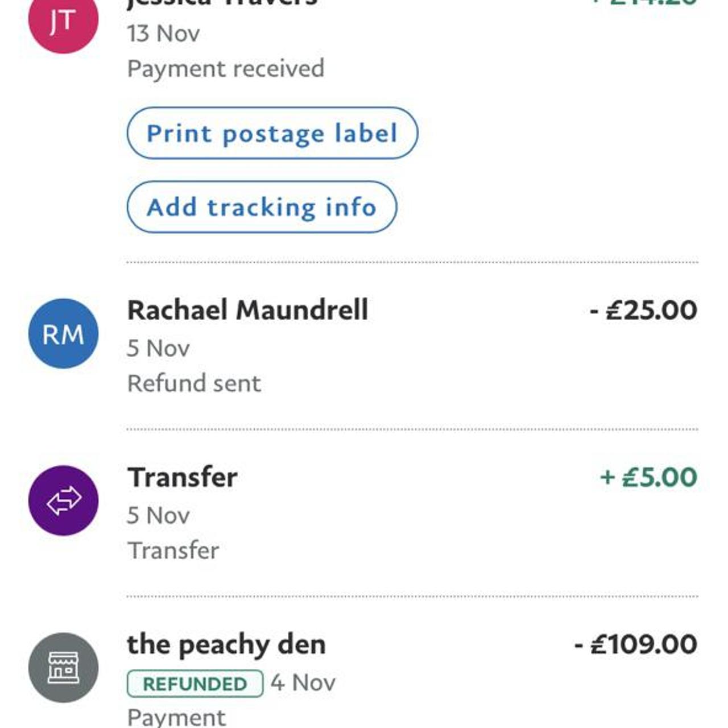Click the 4 Nov date next to REFUNDED
The width and height of the screenshot is (728, 728).
click(x=303, y=682)
